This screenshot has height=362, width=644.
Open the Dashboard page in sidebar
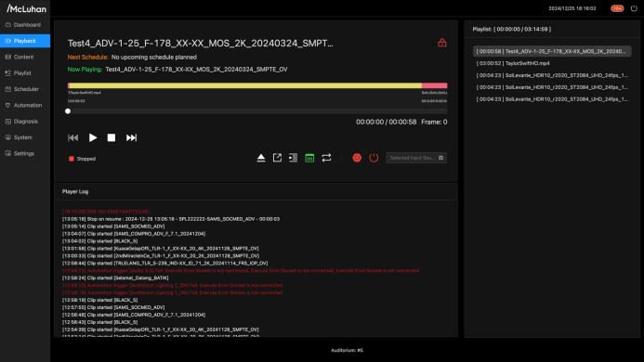(x=25, y=25)
